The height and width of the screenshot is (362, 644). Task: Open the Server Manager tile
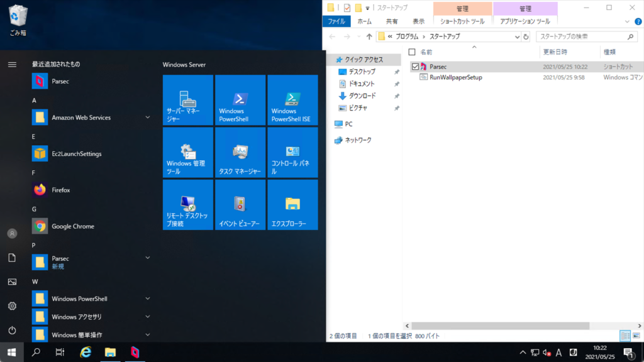pyautogui.click(x=188, y=100)
